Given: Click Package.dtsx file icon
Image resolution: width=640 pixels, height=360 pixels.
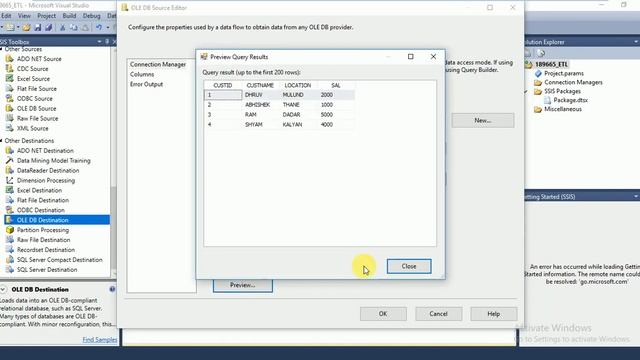Looking at the screenshot, I should point(547,100).
